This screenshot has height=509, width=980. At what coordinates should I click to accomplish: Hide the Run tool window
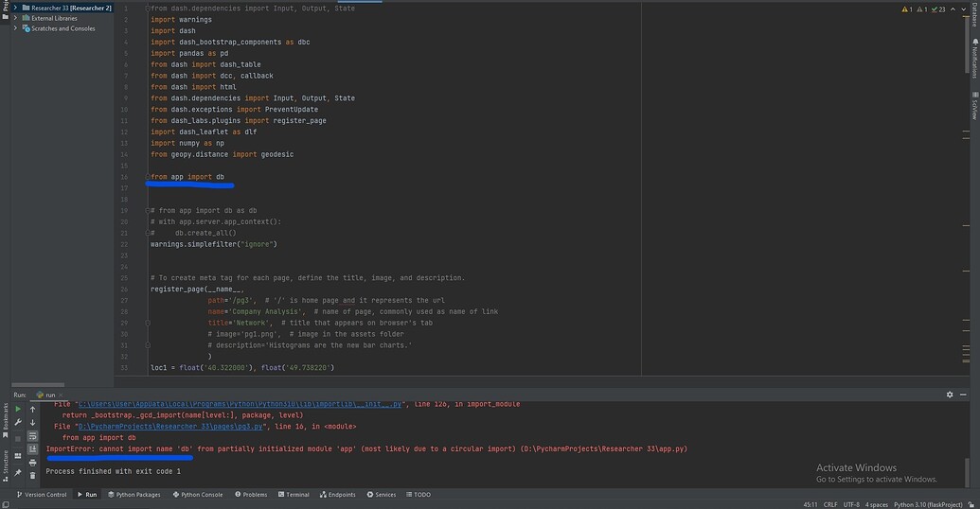(x=963, y=395)
